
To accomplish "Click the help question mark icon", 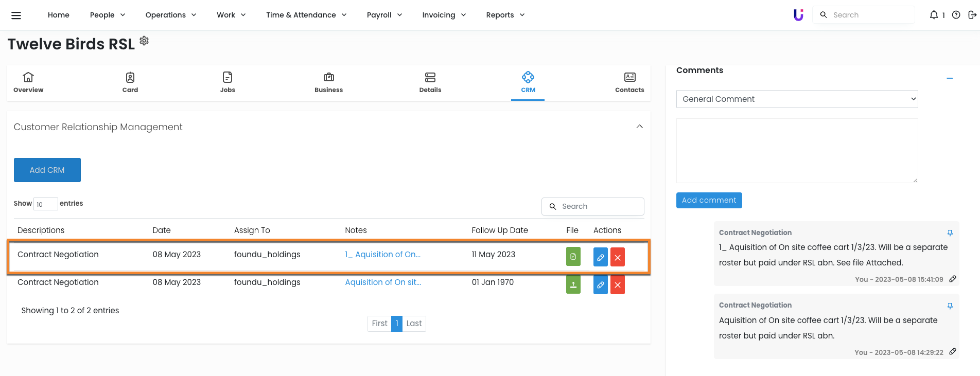I will click(x=956, y=15).
